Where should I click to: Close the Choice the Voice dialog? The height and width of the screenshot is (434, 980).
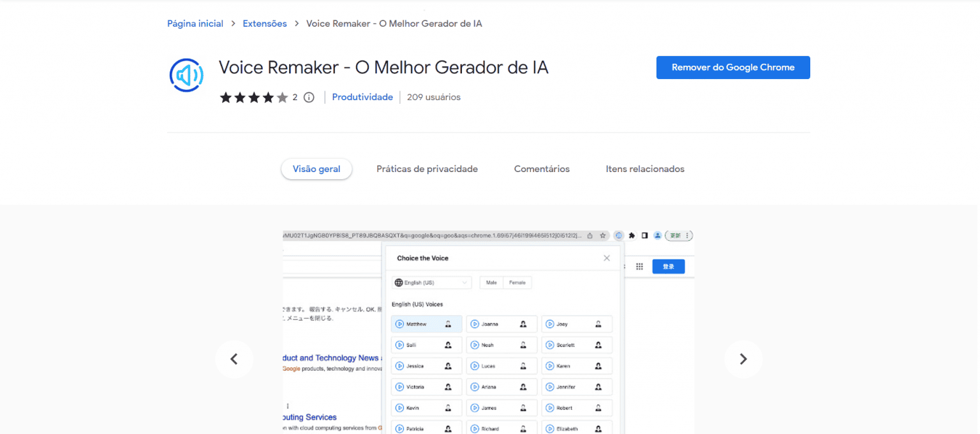pyautogui.click(x=606, y=257)
